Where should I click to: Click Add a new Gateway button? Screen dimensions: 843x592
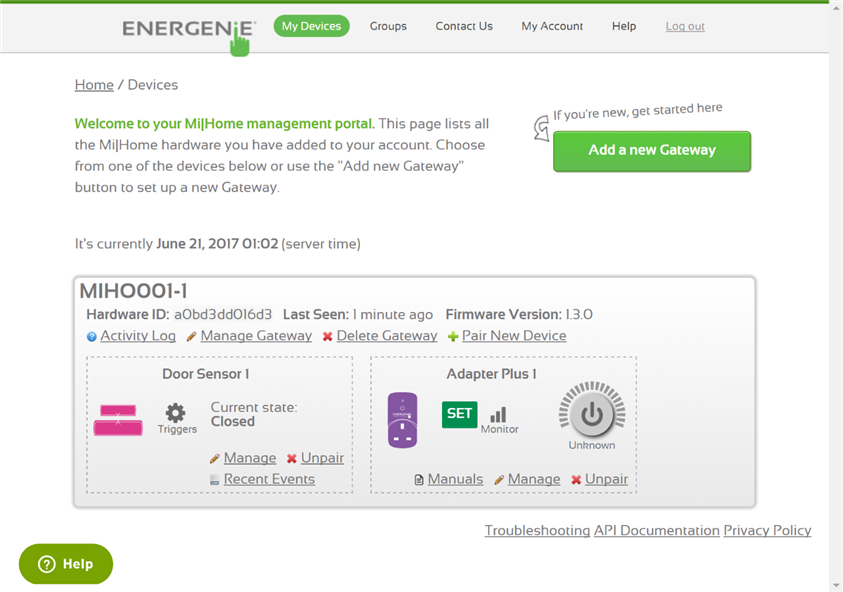(652, 151)
